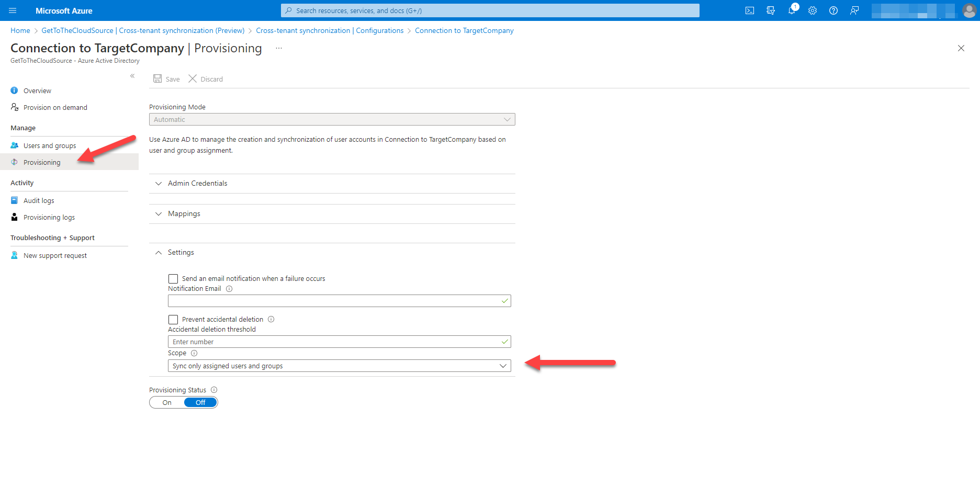Check Prevent accidental deletion

tap(173, 319)
